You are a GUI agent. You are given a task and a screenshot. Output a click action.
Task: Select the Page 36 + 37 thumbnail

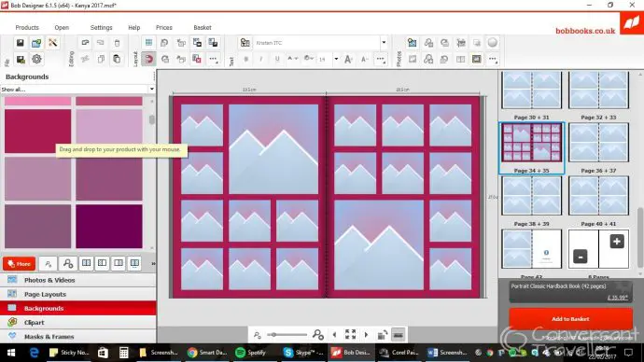tap(598, 143)
